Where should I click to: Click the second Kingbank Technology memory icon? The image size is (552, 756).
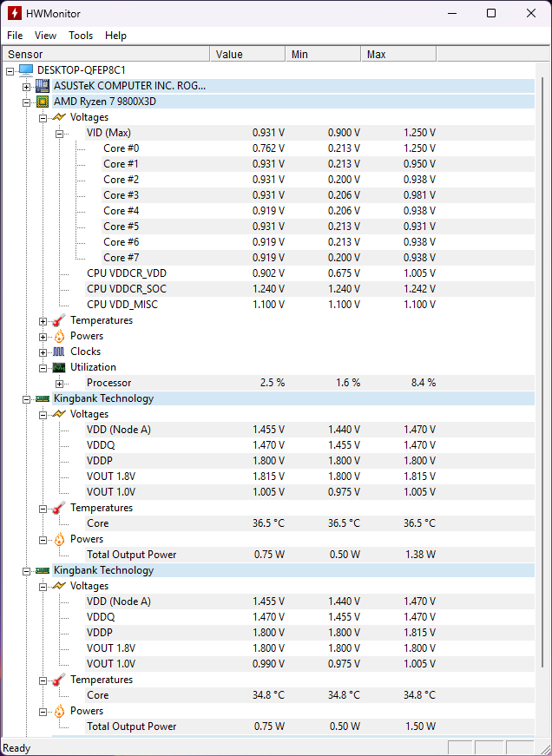point(43,570)
